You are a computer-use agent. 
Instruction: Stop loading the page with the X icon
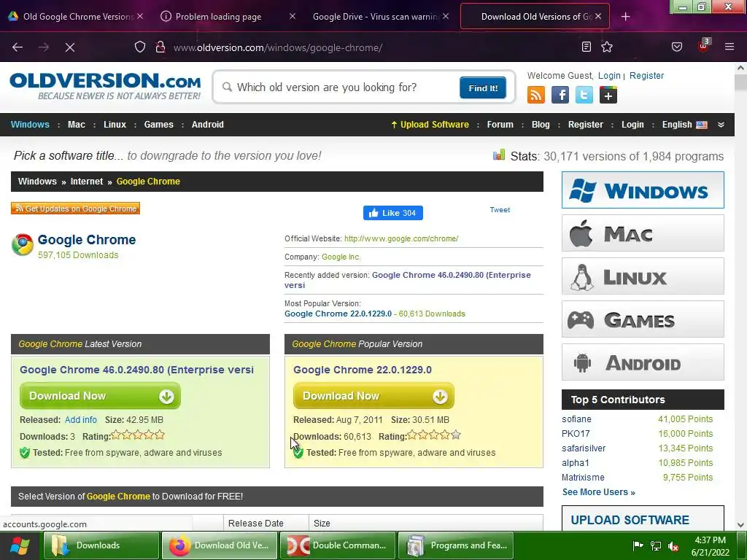pos(70,47)
